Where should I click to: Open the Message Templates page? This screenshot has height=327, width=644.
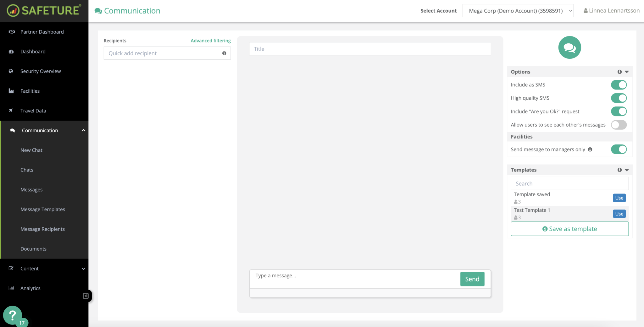(x=43, y=209)
